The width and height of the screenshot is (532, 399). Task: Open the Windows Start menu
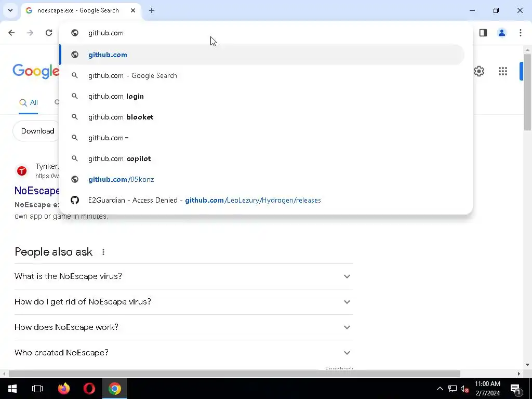point(12,389)
